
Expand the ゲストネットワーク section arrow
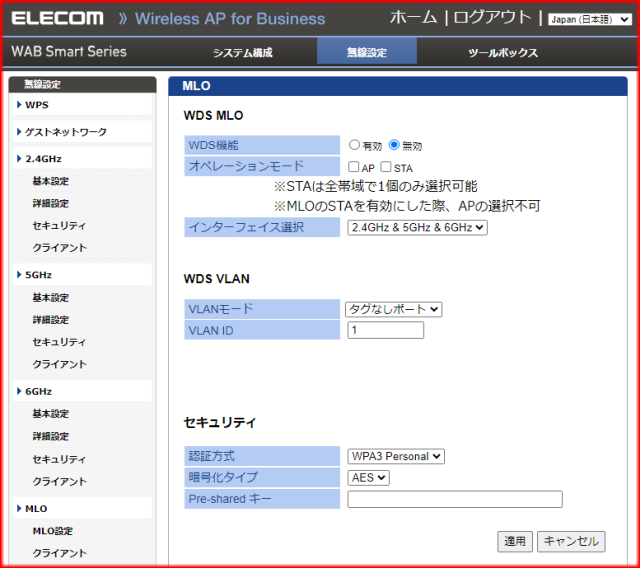coord(20,132)
